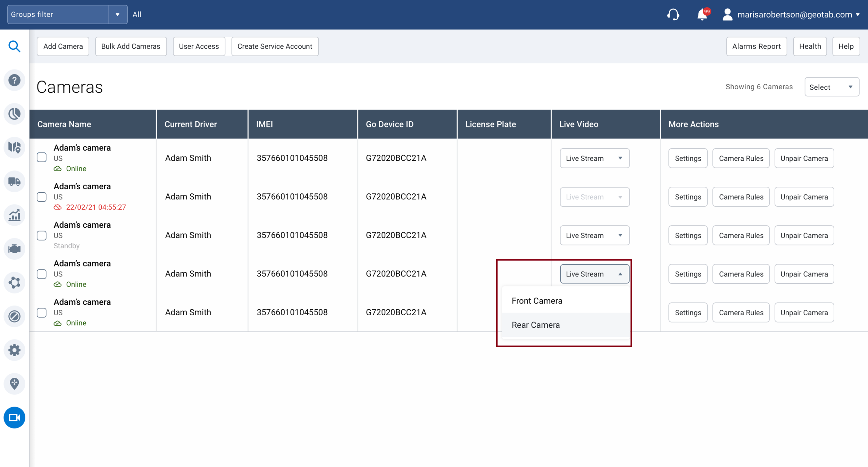Click Unpair Camera in the first row
The image size is (868, 467).
pos(804,158)
